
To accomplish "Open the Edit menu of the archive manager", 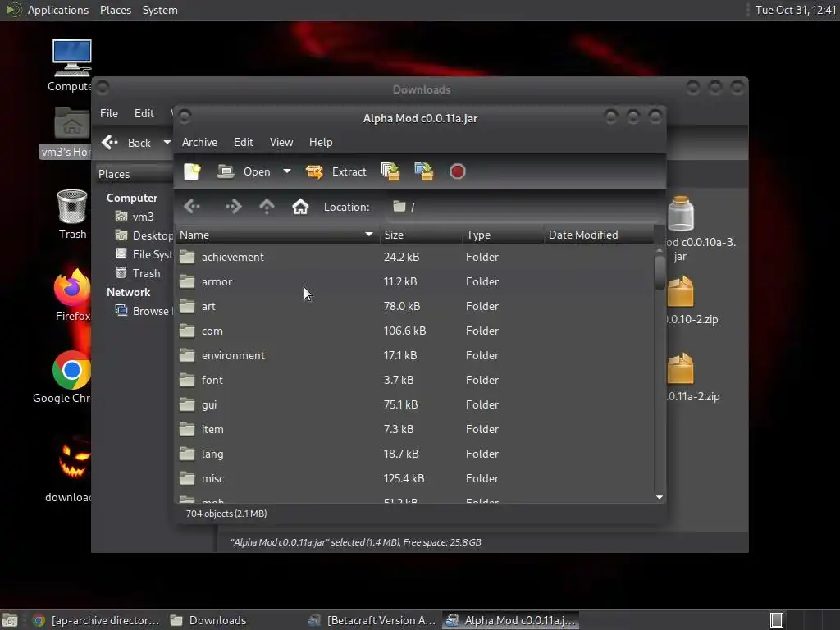I will pos(243,142).
